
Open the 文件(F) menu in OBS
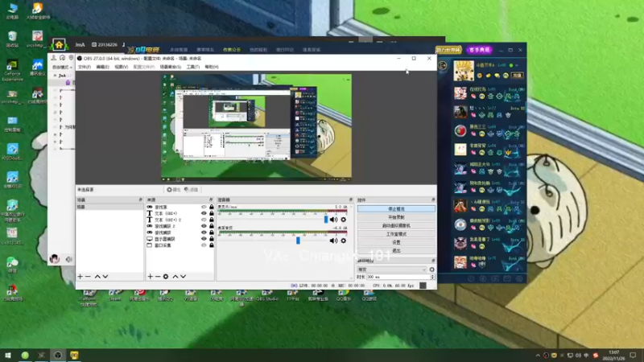tap(85, 67)
